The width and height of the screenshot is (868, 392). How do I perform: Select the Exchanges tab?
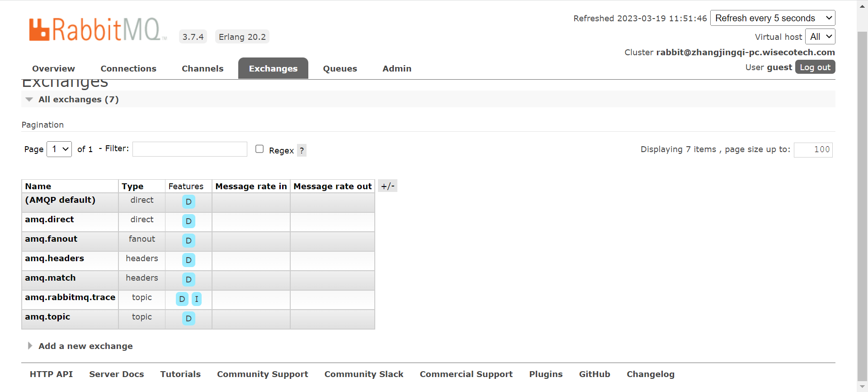point(273,68)
